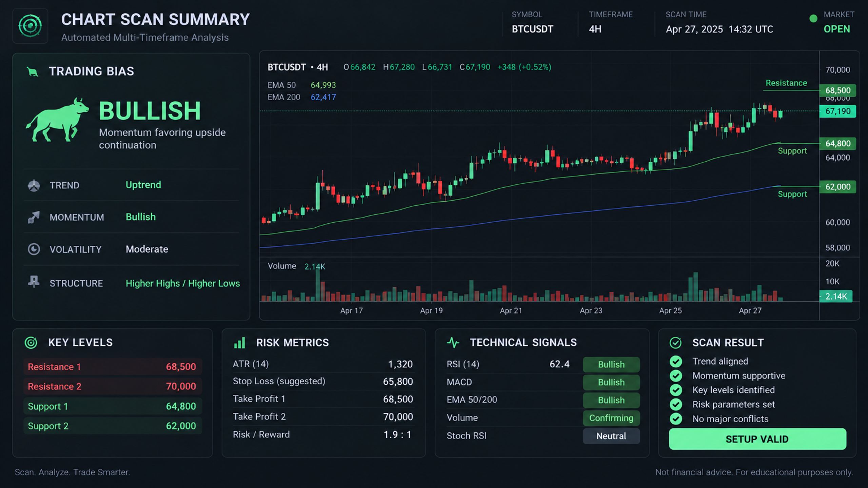This screenshot has width=868, height=488.
Task: Click the Risk / Reward 1.9 : 1 value
Action: 397,435
